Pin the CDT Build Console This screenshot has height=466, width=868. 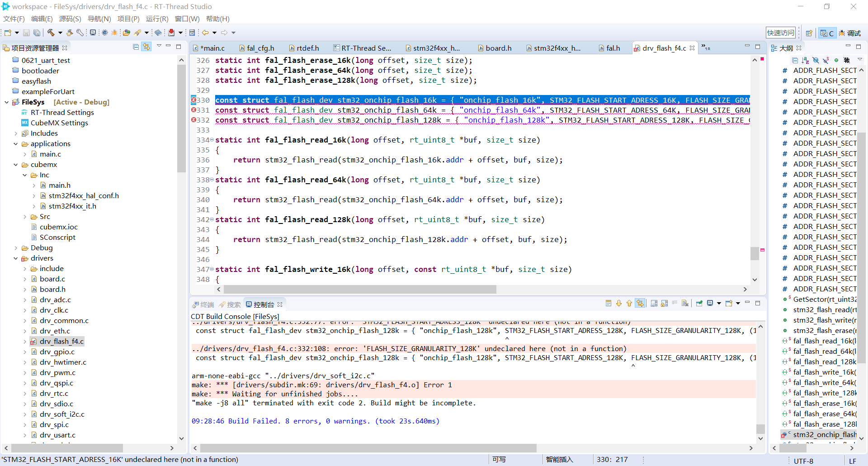click(700, 304)
